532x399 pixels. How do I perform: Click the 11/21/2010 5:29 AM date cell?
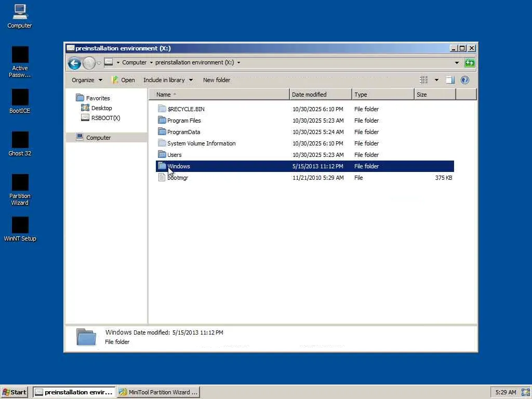(318, 178)
